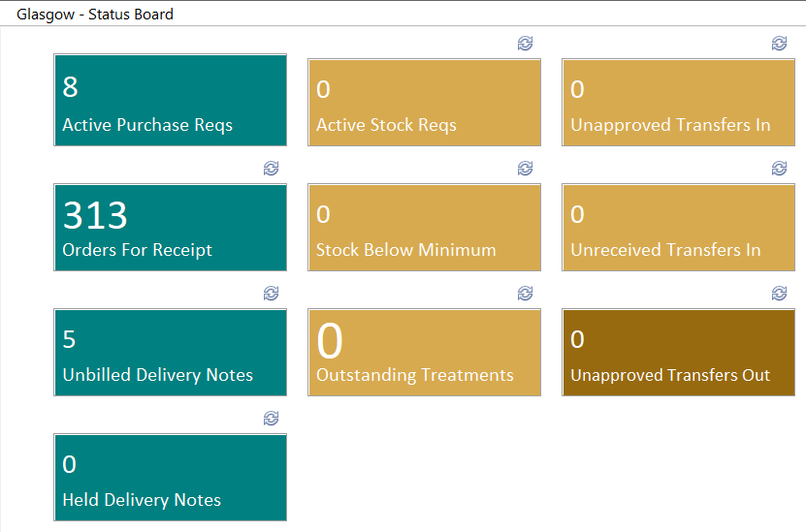Select the Unapproved Transfers In tile

pos(679,102)
